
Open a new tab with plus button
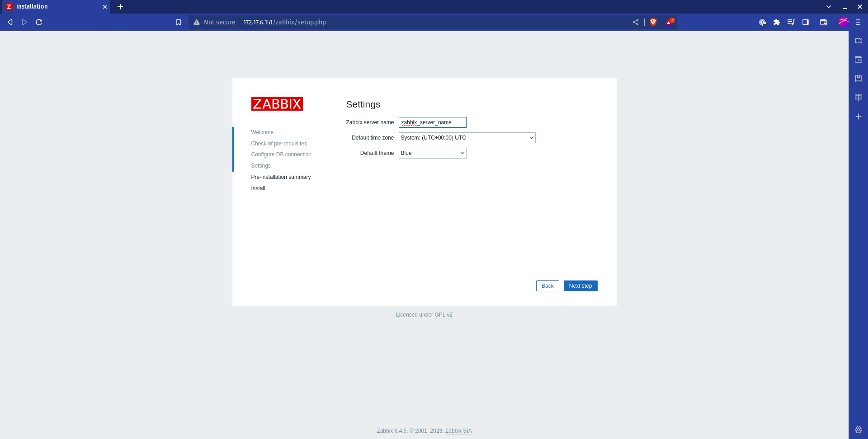point(120,7)
